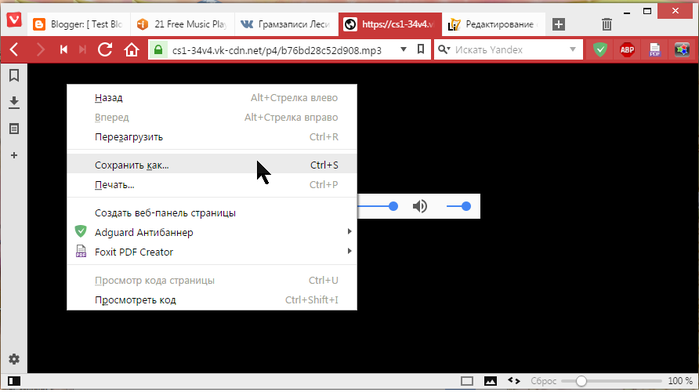Toggle the side panel visibility button
Viewport: 699px width, 392px height.
[14, 381]
